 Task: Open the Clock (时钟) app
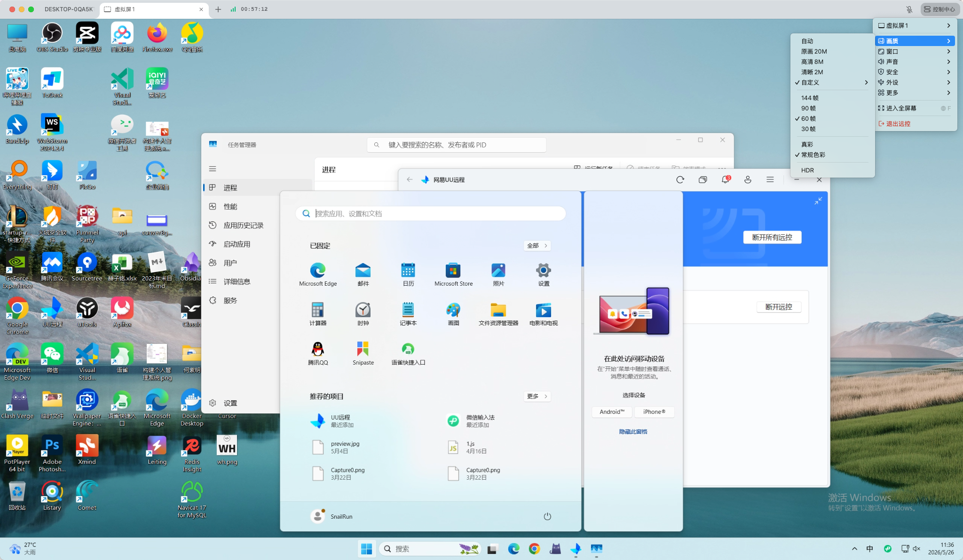363,314
